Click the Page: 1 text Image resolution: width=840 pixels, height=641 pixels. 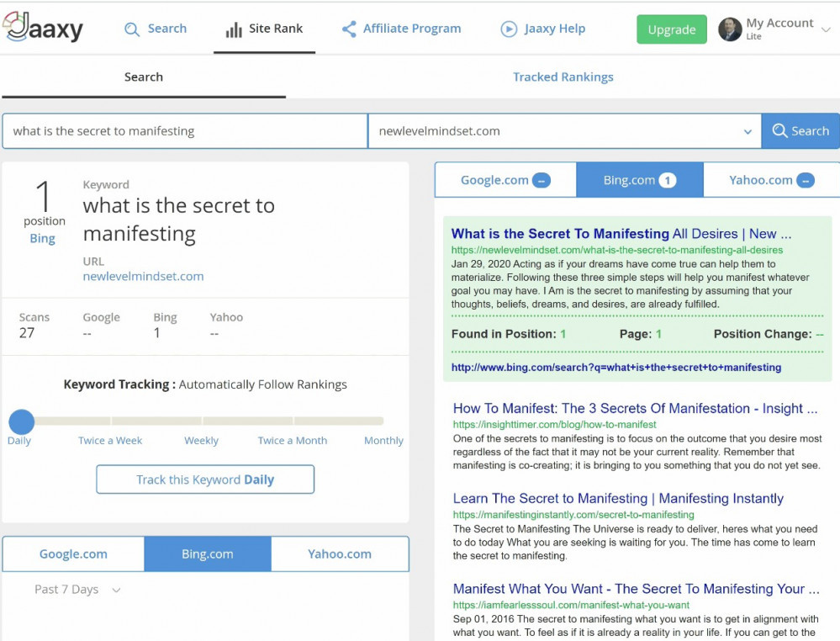click(640, 334)
